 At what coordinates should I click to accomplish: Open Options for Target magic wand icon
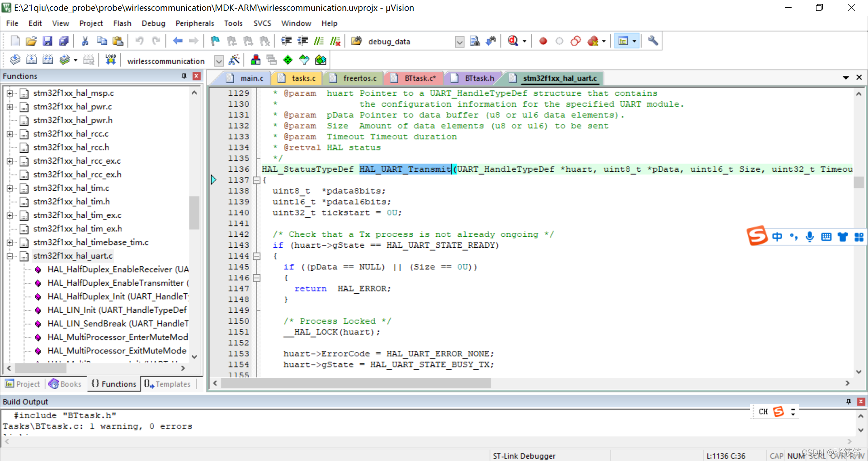[234, 60]
